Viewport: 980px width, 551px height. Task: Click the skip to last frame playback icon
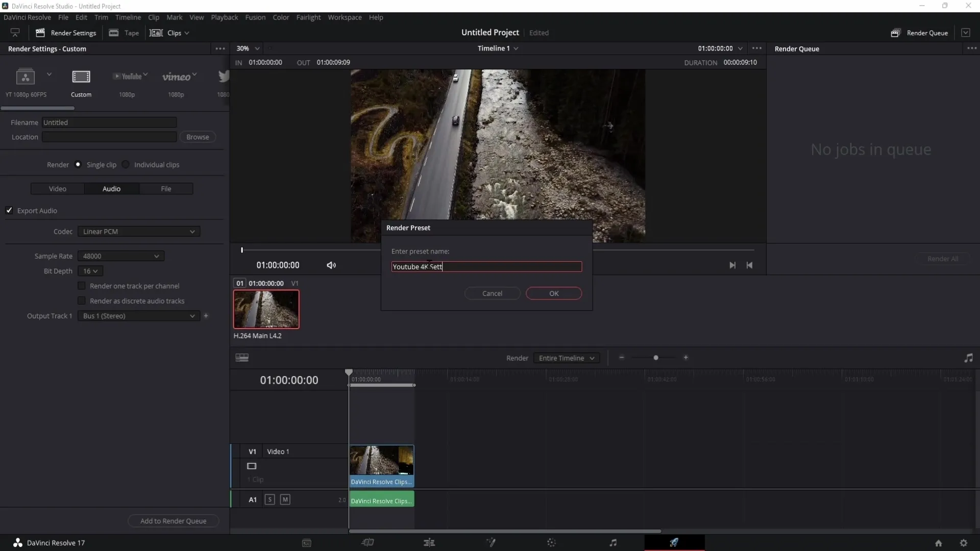click(732, 265)
